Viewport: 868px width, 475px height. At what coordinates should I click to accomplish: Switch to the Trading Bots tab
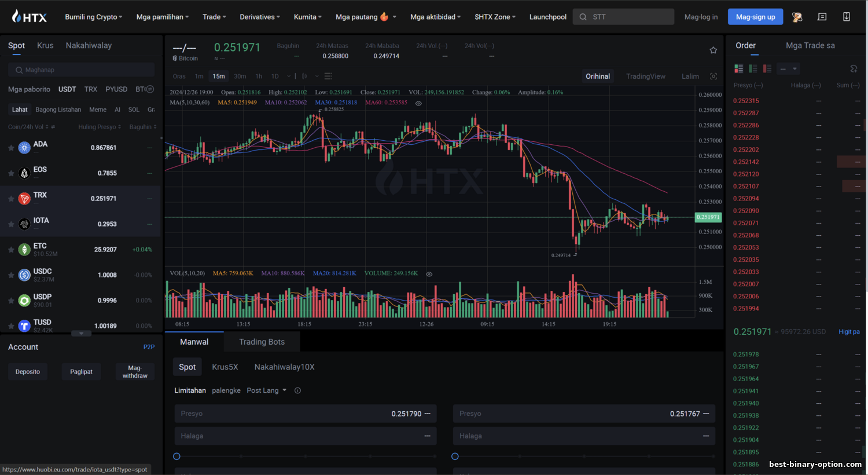tap(262, 342)
